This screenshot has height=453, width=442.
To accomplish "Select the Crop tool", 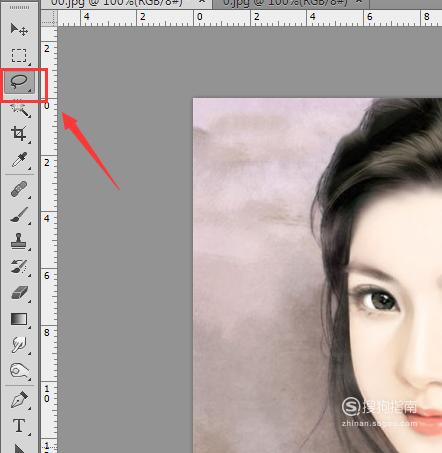I will (x=19, y=134).
